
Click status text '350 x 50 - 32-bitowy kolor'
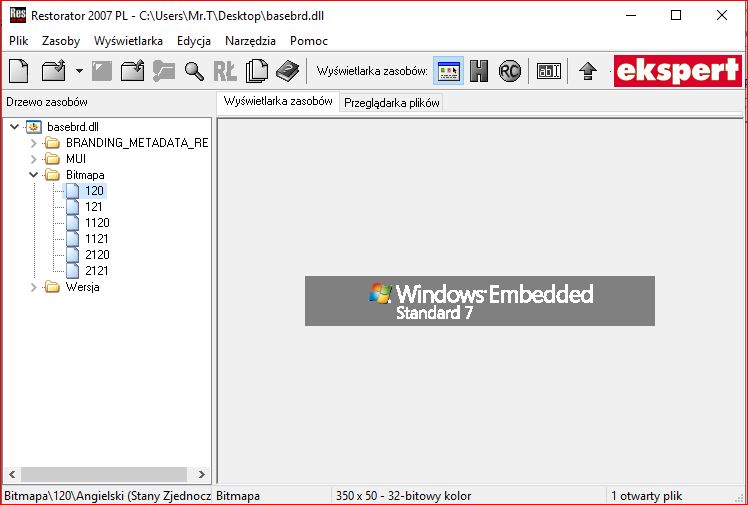[403, 496]
